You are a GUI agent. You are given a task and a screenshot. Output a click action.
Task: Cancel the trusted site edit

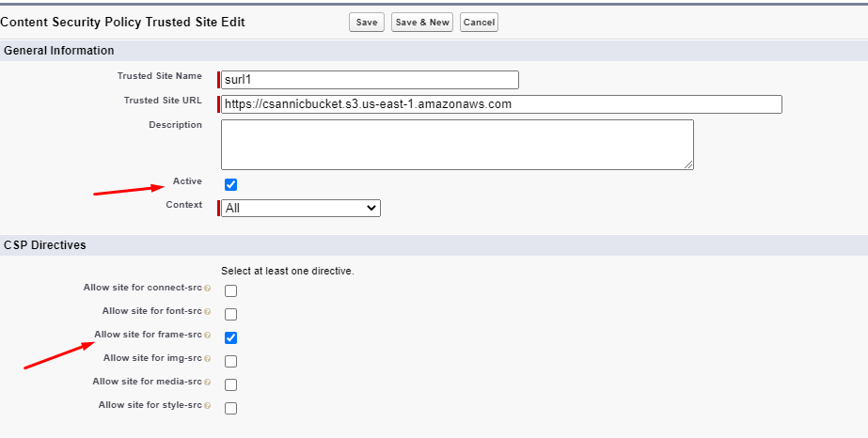pyautogui.click(x=479, y=23)
